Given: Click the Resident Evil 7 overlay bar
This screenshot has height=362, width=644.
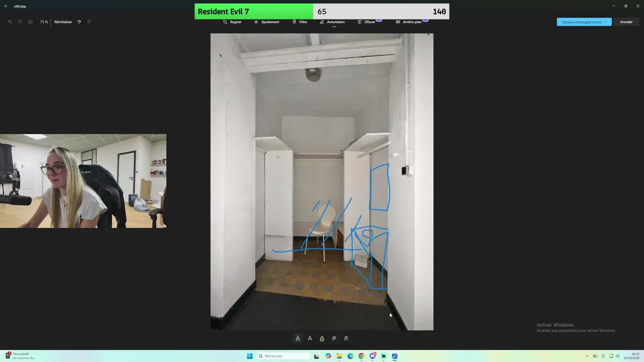Looking at the screenshot, I should point(322,12).
